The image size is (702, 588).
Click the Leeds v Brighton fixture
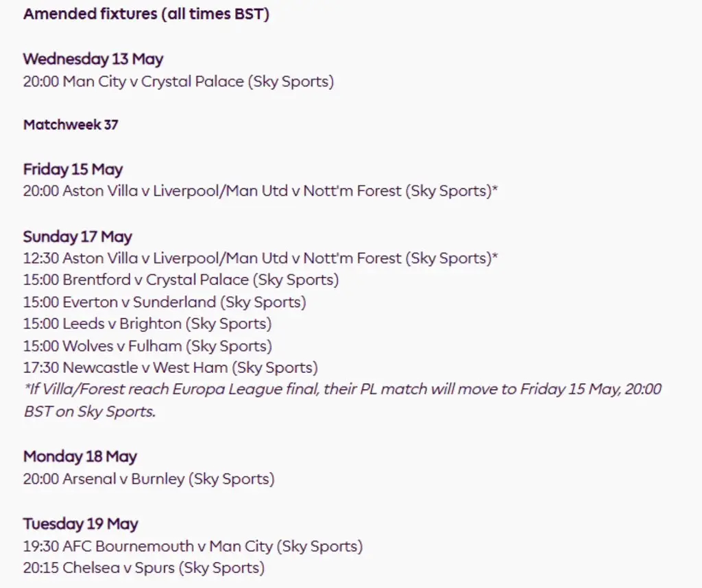pyautogui.click(x=148, y=323)
